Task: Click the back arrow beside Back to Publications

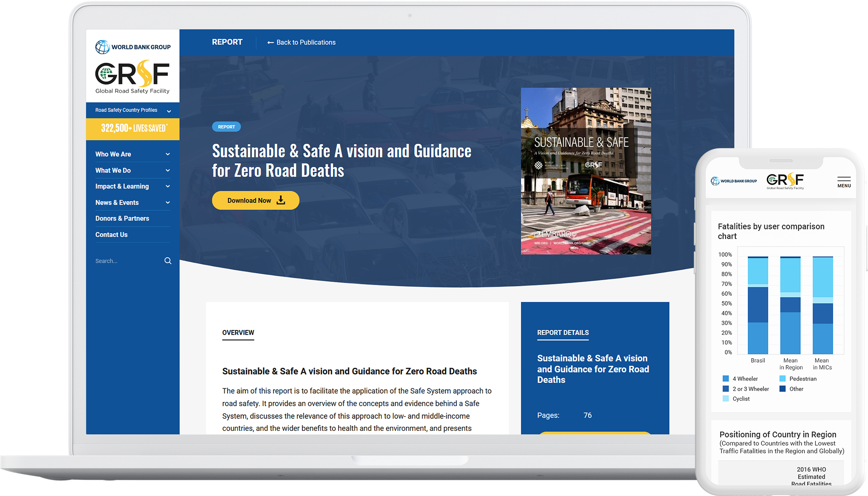Action: click(x=270, y=43)
